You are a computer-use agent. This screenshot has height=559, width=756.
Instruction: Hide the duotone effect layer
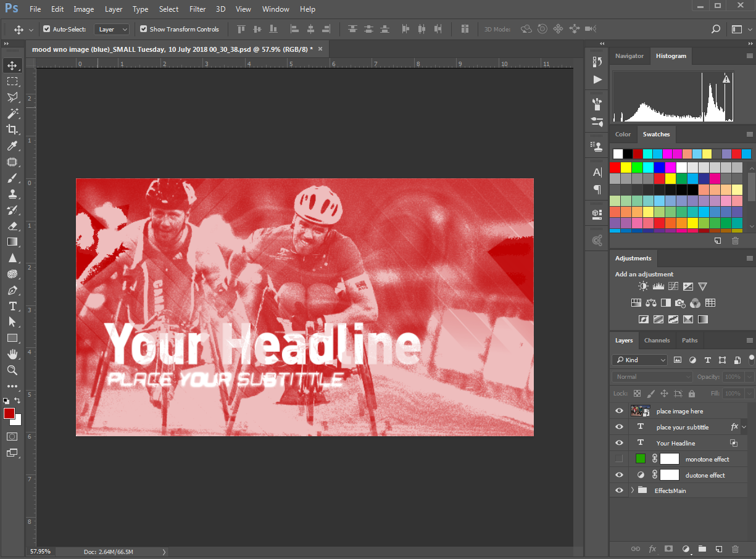tap(619, 475)
